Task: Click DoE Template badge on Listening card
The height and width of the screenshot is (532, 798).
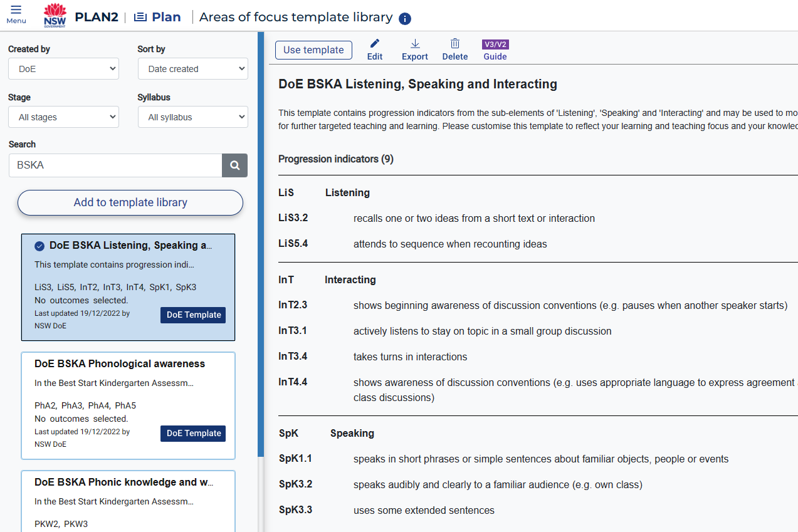Action: (x=193, y=315)
